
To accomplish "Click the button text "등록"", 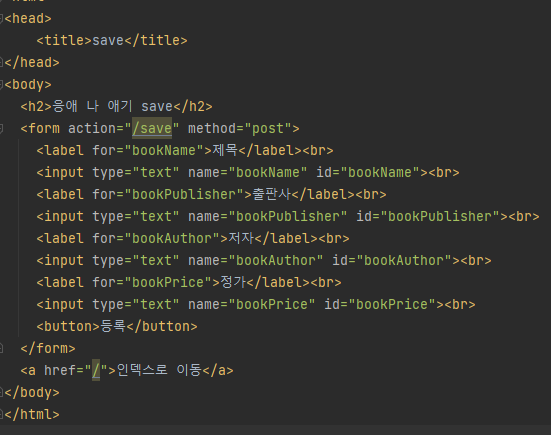I will pos(113,326).
